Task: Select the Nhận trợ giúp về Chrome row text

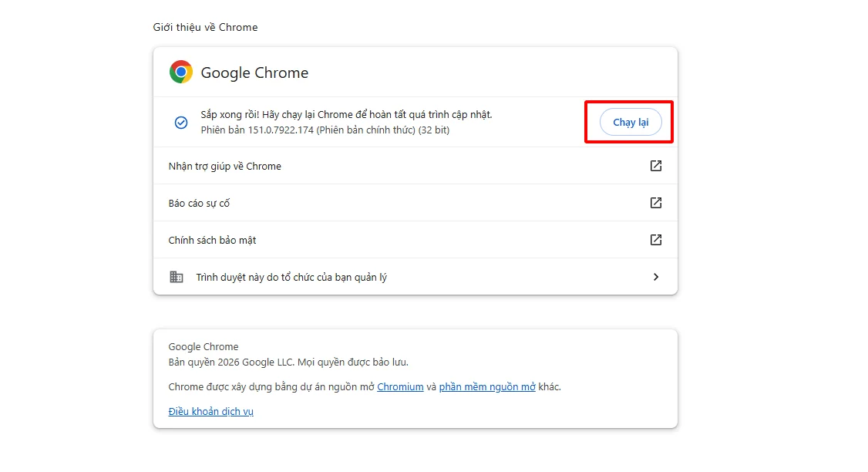Action: pyautogui.click(x=225, y=166)
